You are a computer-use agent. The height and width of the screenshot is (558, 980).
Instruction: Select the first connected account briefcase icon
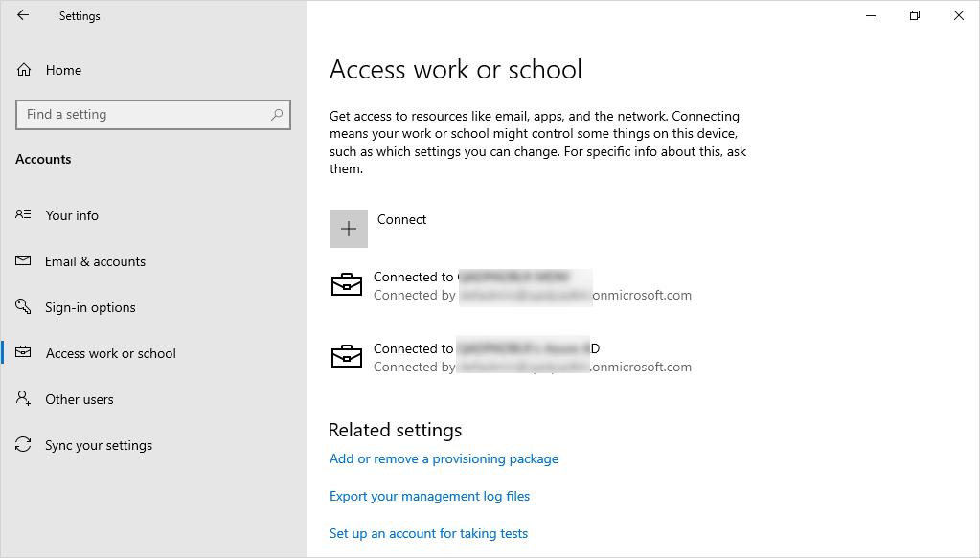pos(346,285)
